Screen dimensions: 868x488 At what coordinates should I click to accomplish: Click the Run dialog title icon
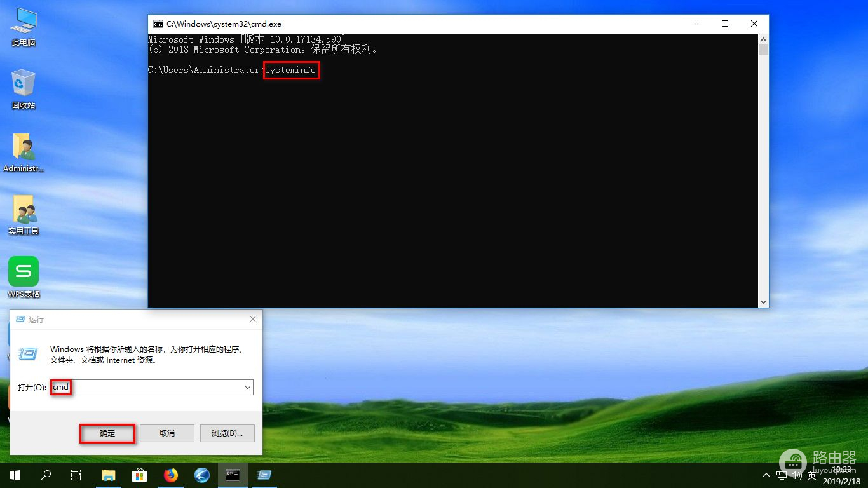point(20,319)
